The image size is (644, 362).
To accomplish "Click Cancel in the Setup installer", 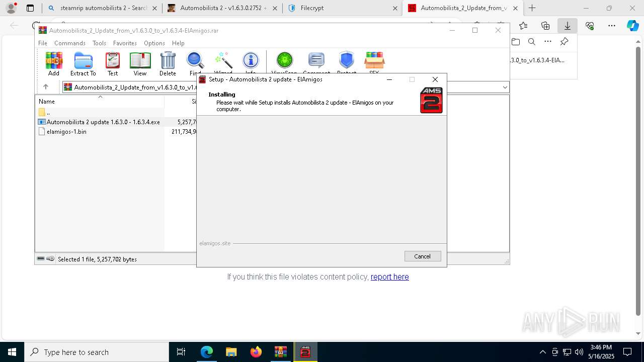I will tap(423, 256).
